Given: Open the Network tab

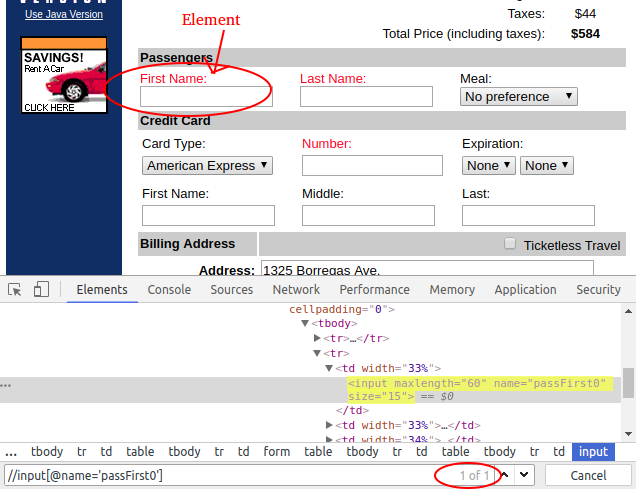Looking at the screenshot, I should coord(296,290).
